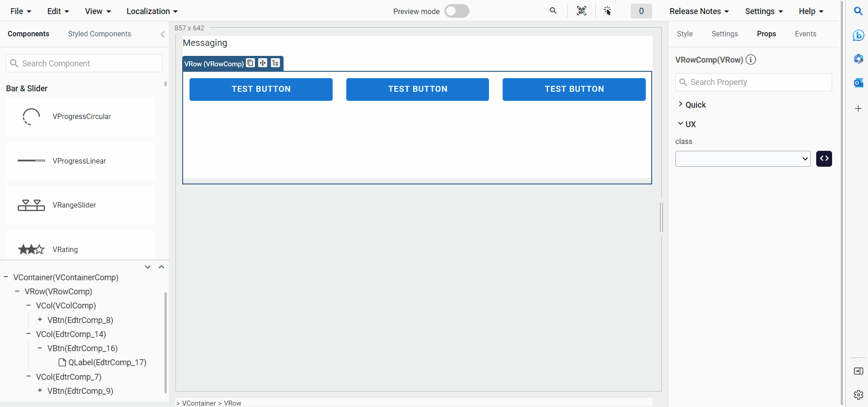Switch to the Events tab
Screen dimensions: 868x407
805,34
